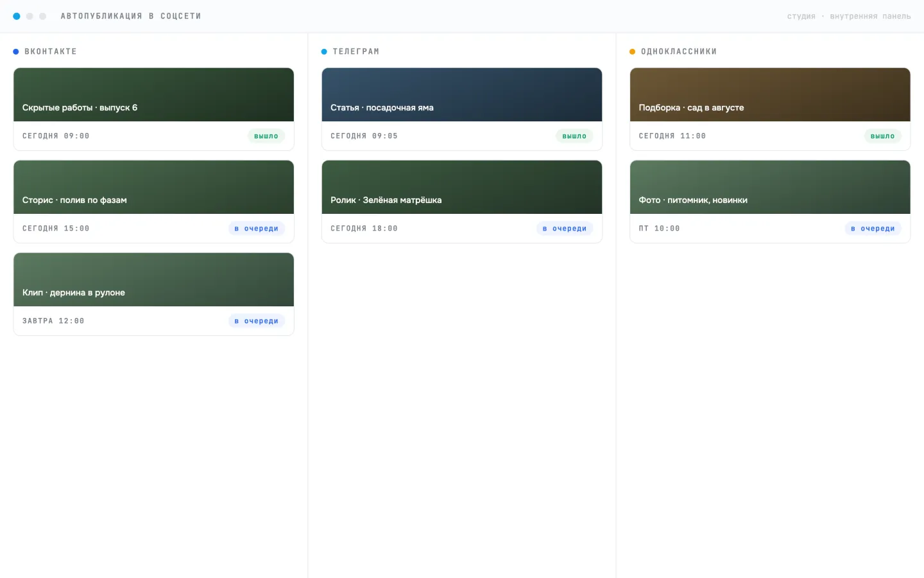Select the time 'СЕГОДНЯ 11:00'
The image size is (924, 578).
click(x=672, y=136)
